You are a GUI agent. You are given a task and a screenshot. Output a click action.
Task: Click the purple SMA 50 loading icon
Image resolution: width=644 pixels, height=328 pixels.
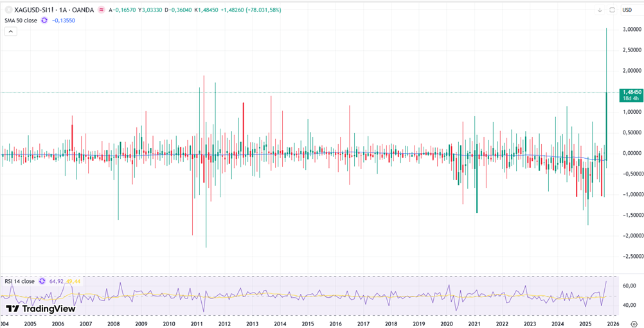[44, 20]
